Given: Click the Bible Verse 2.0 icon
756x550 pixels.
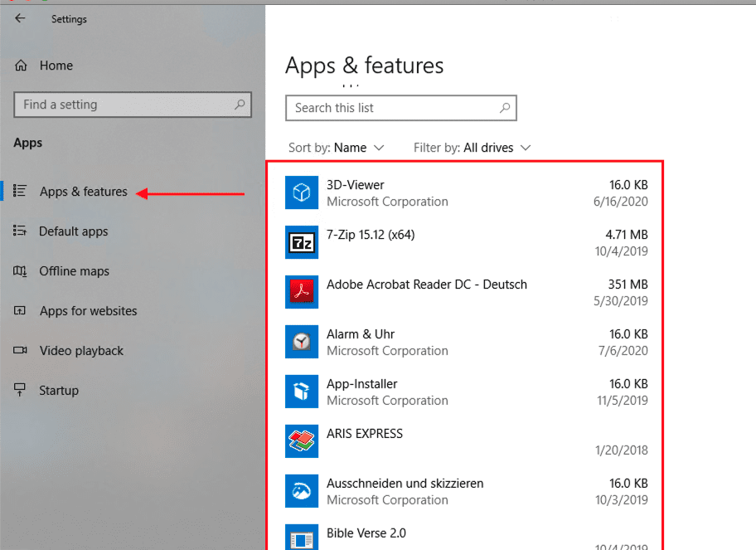Looking at the screenshot, I should [302, 537].
